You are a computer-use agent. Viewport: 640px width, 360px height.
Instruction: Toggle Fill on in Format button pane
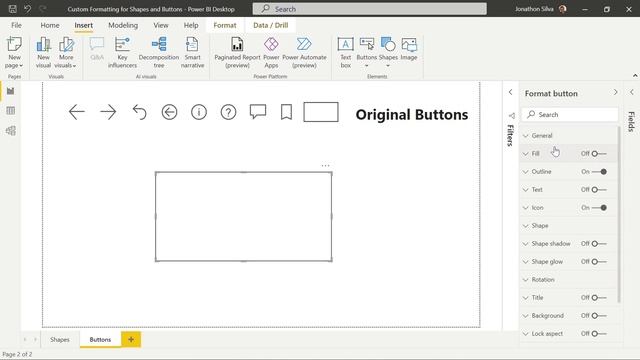click(599, 153)
